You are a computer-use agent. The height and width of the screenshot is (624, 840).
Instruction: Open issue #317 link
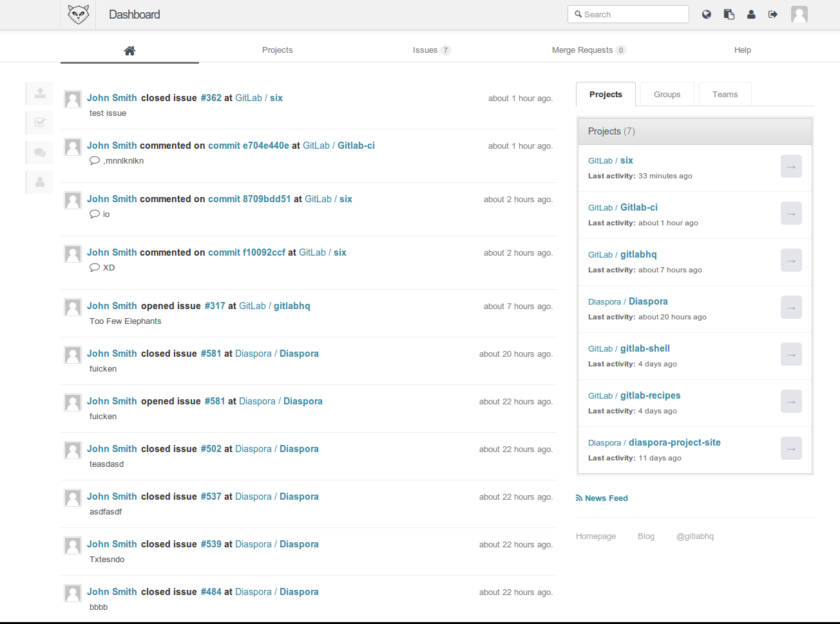tap(215, 306)
